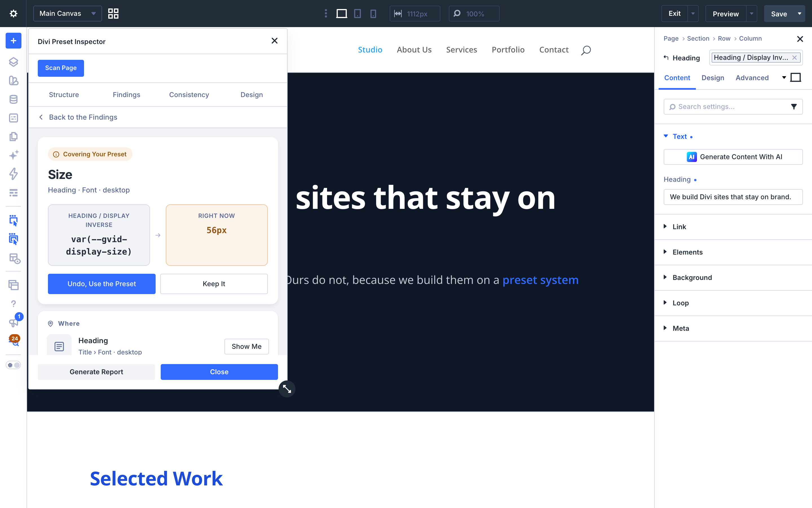Open the Advanced tab in settings panel
Screen dimensions: 812x508
(x=752, y=78)
